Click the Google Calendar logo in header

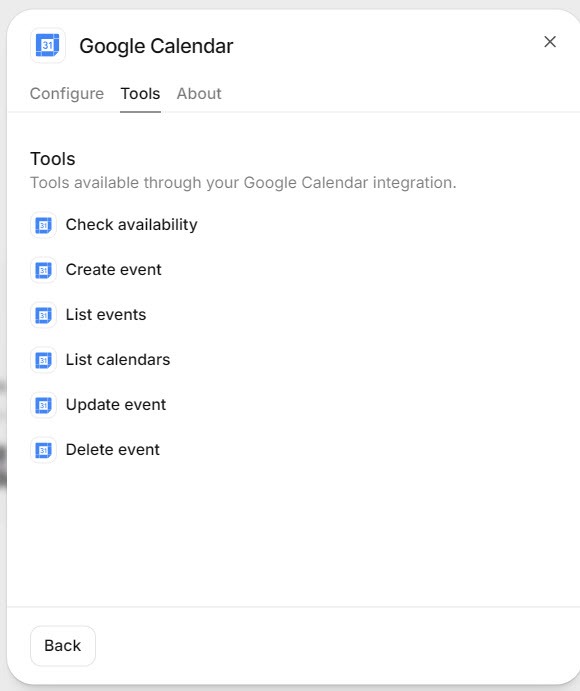[48, 45]
